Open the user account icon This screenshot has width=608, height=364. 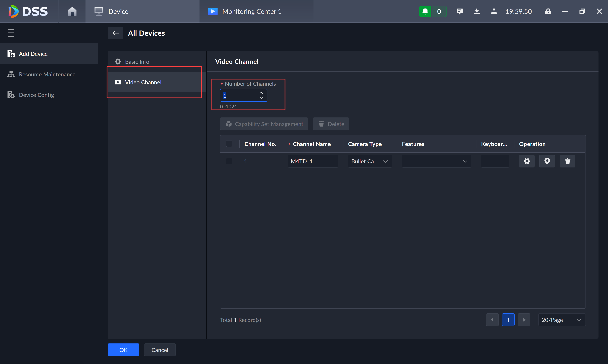coord(494,11)
